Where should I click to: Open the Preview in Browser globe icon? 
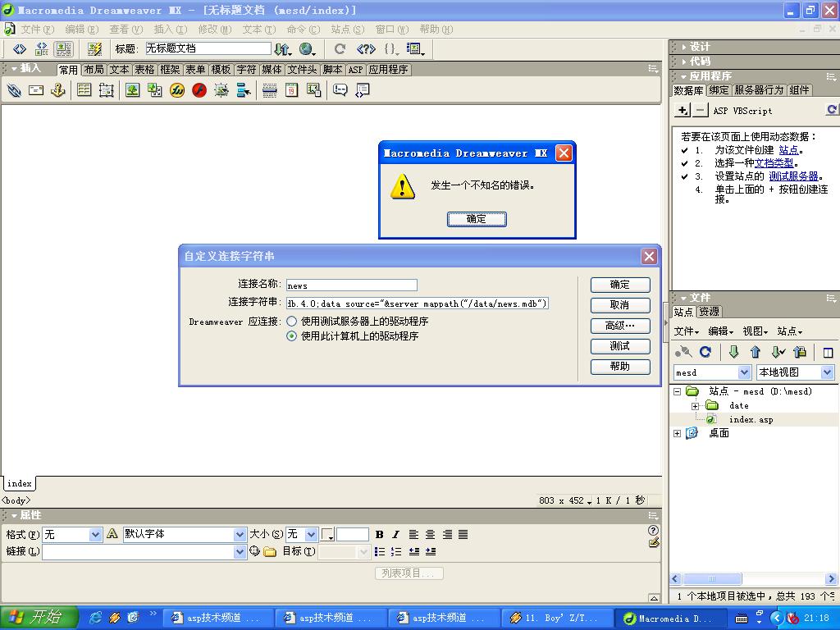click(x=307, y=49)
